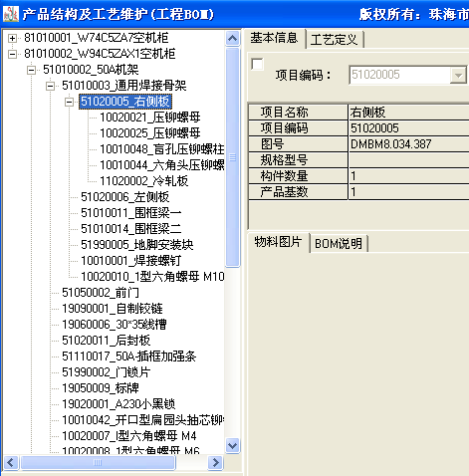
Task: Collapse the 51020005_右侧板 node
Action: coord(69,102)
